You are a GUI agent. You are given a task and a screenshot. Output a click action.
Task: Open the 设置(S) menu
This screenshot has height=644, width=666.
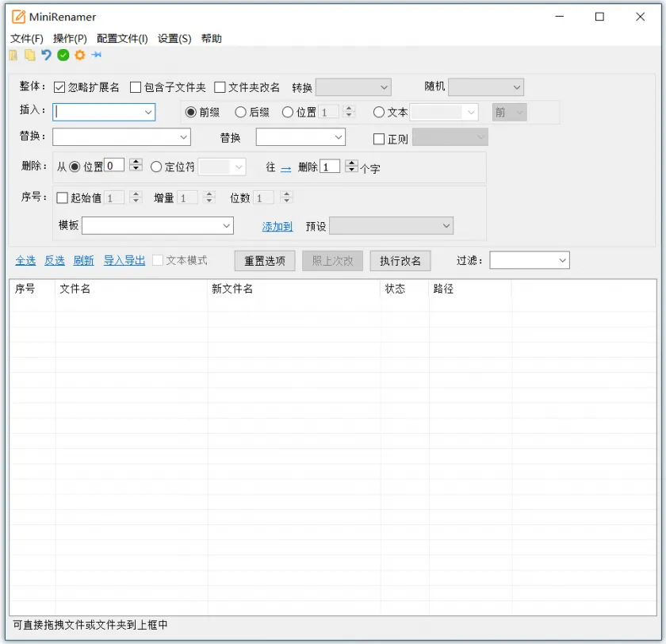pyautogui.click(x=174, y=39)
